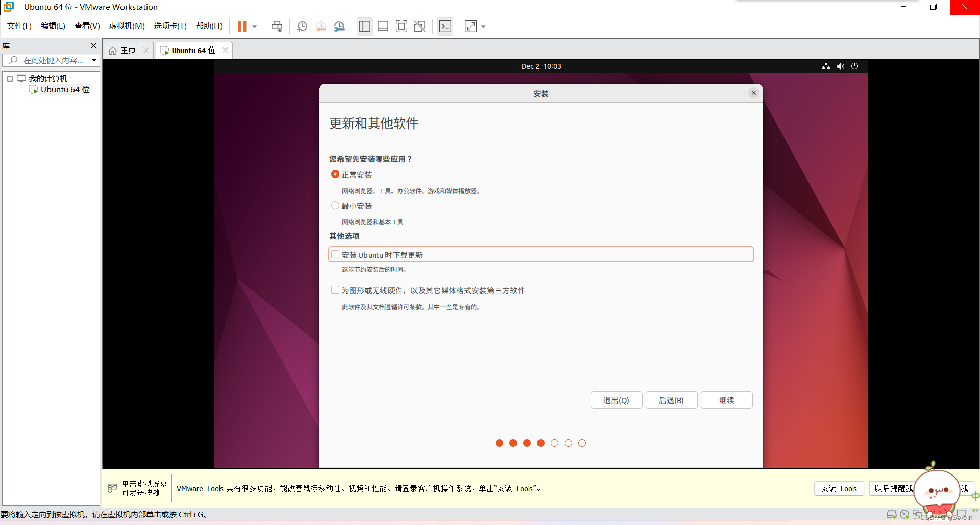980x525 pixels.
Task: Click the 继续 button to proceed
Action: click(x=726, y=400)
